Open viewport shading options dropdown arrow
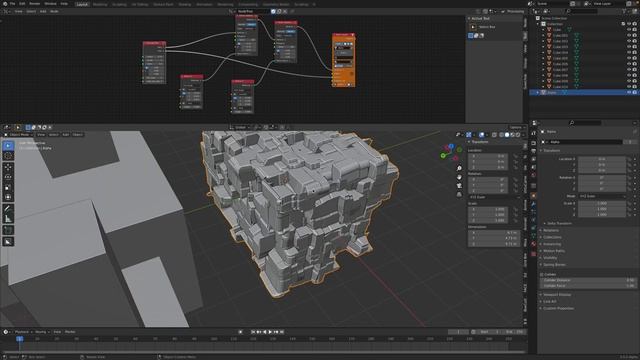The image size is (640, 360). click(523, 135)
